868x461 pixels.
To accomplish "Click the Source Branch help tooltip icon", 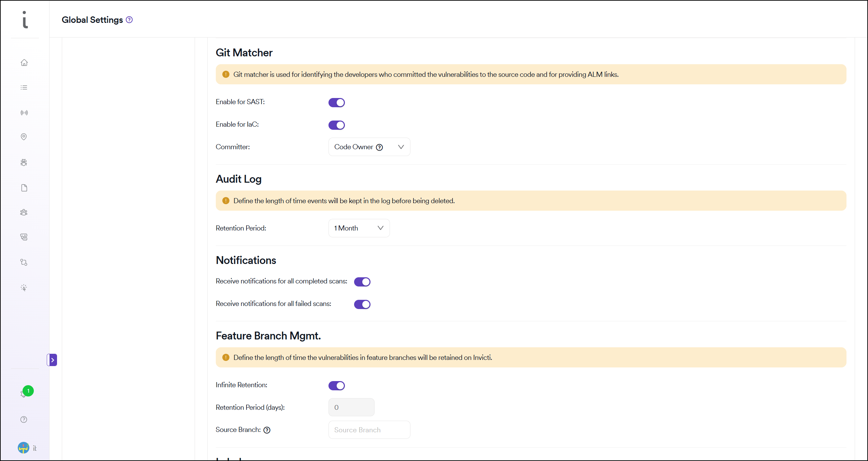I will coord(267,430).
